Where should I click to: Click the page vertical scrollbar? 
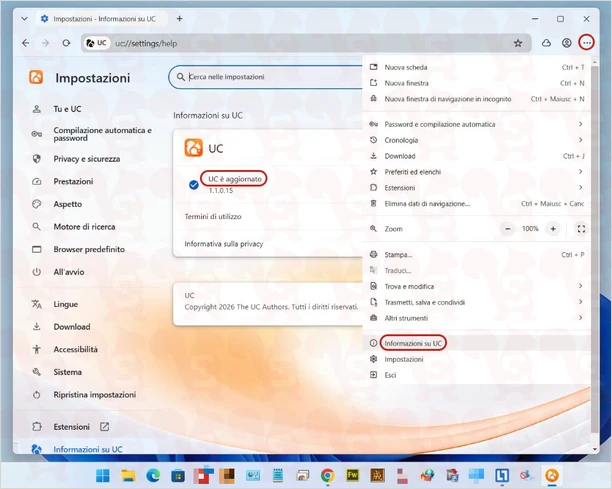pos(595,250)
